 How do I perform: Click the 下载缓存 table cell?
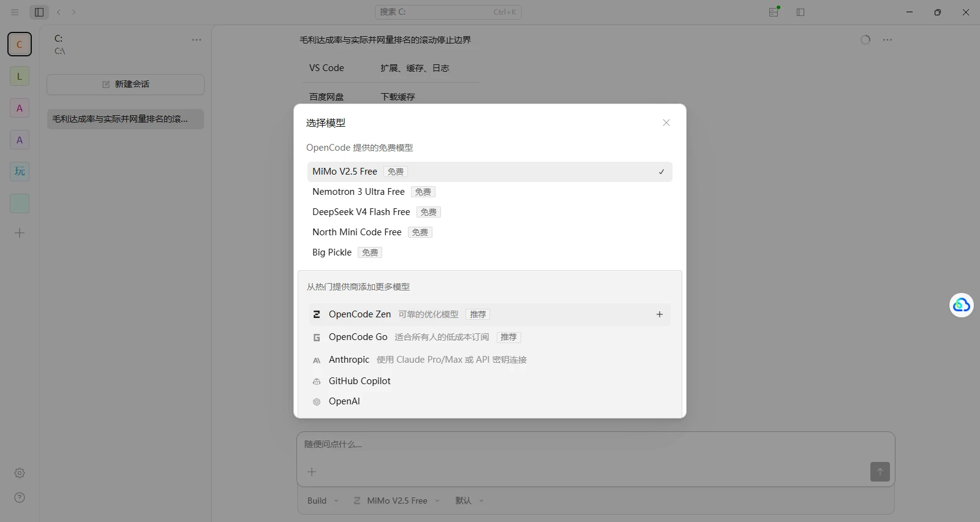[x=398, y=97]
